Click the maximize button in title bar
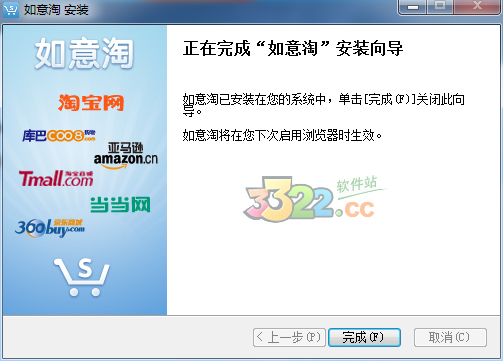This screenshot has height=361, width=503. pos(440,7)
